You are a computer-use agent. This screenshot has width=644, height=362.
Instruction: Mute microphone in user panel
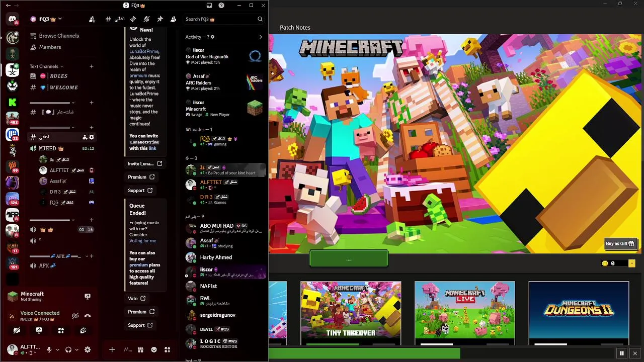(49, 349)
